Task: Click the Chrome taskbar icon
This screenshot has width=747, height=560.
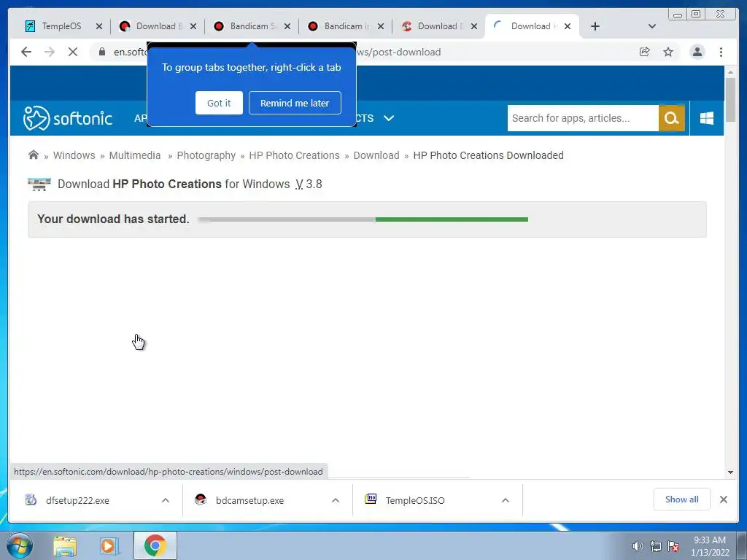Action: pyautogui.click(x=155, y=545)
